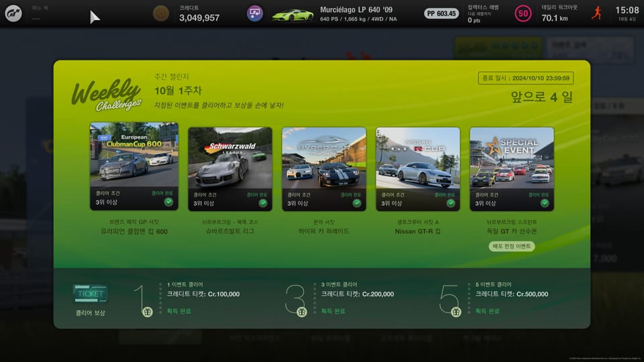The image size is (644, 362).
Task: Click the credits value 3,049,957
Action: (x=199, y=17)
